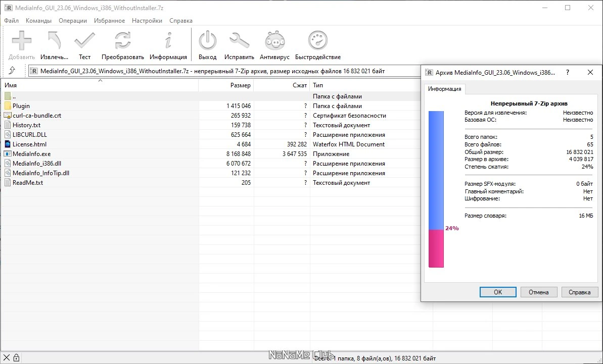Open the Информация toolbar icon
Image resolution: width=603 pixels, height=364 pixels.
point(168,41)
